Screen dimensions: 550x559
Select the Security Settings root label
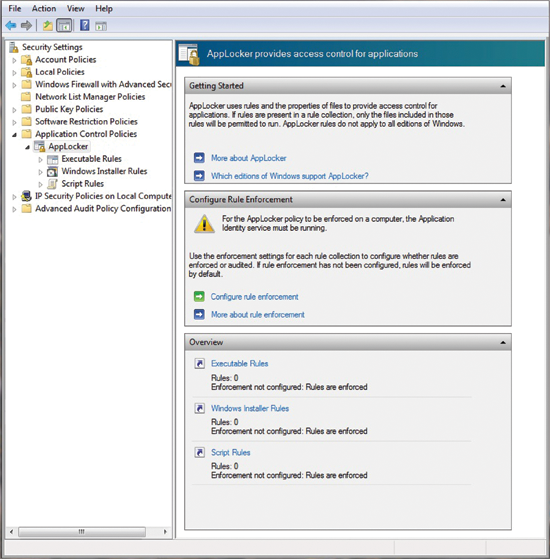pyautogui.click(x=52, y=47)
